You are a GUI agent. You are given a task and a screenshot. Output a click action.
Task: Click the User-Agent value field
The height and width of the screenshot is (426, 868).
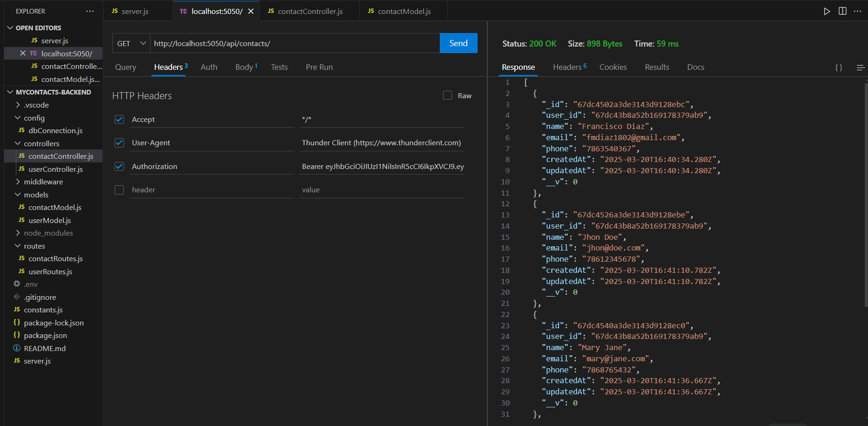[381, 142]
